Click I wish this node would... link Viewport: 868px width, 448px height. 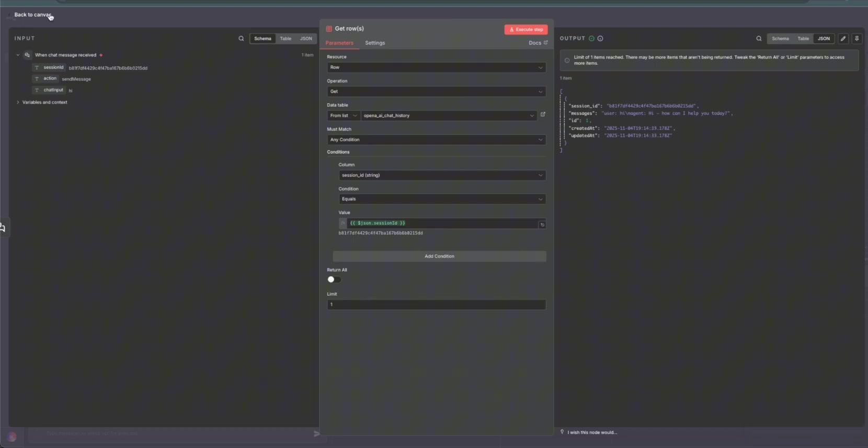point(592,432)
